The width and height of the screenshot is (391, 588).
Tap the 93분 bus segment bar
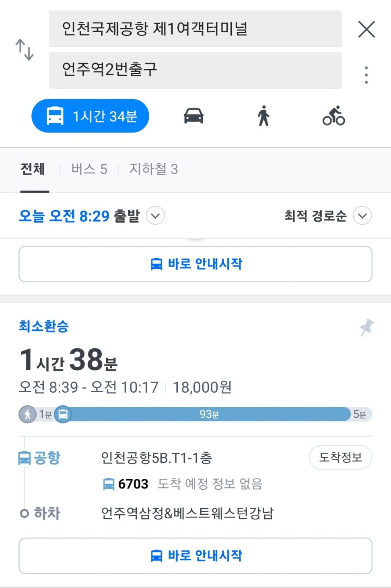click(x=209, y=414)
